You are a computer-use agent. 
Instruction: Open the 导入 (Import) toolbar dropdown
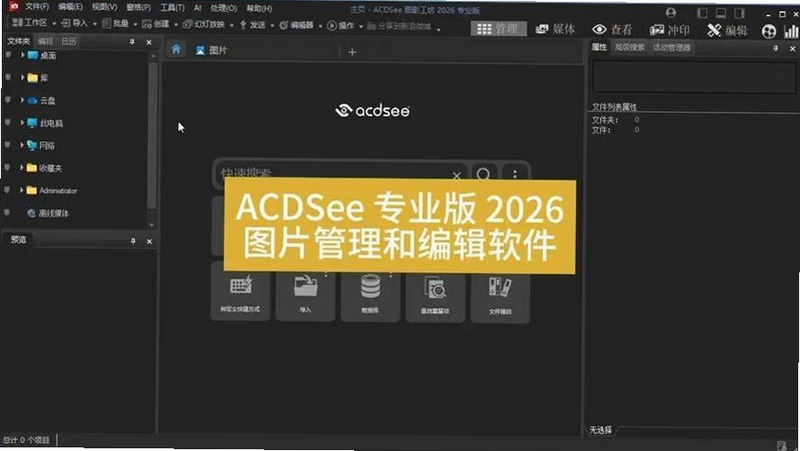[x=79, y=23]
